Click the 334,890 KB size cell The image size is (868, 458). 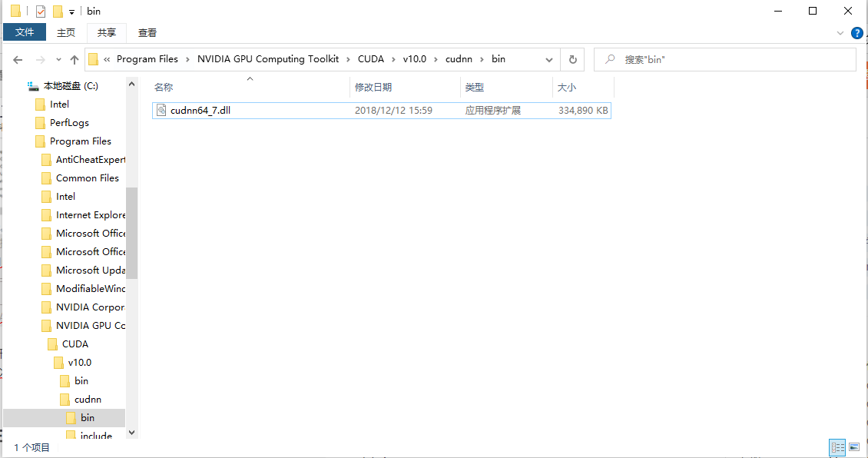click(x=583, y=110)
